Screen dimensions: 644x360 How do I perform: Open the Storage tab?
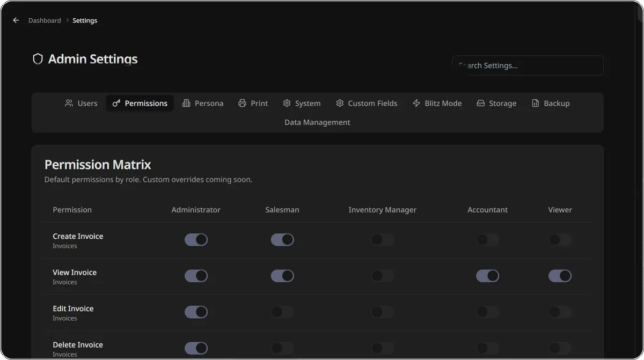click(496, 103)
